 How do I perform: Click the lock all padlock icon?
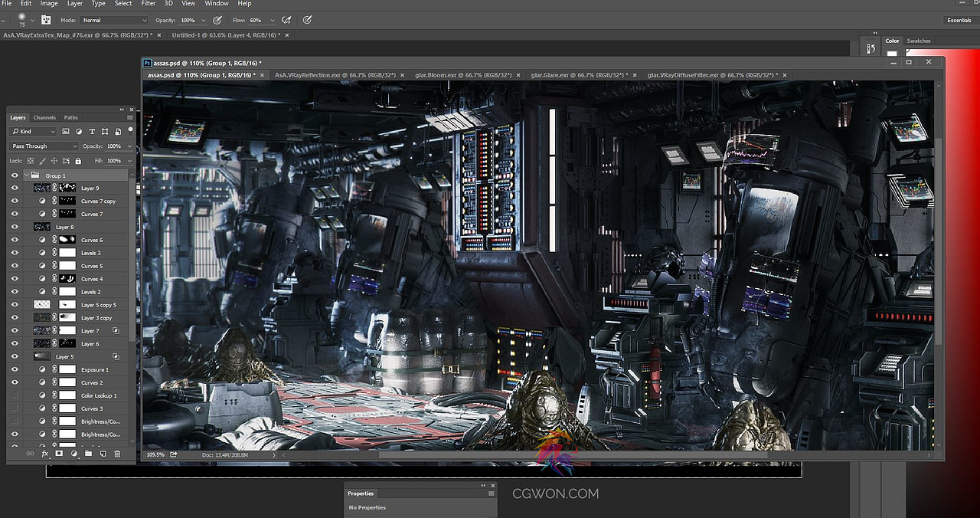[78, 161]
